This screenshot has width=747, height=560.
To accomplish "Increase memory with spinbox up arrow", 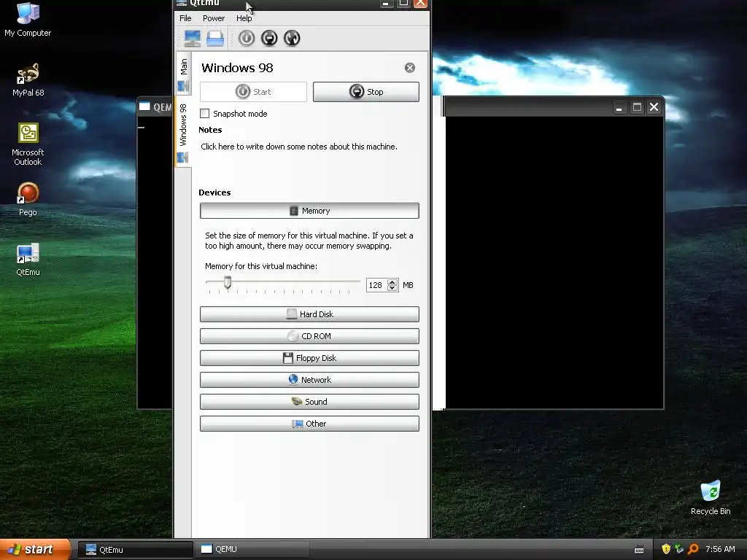I will tap(392, 282).
